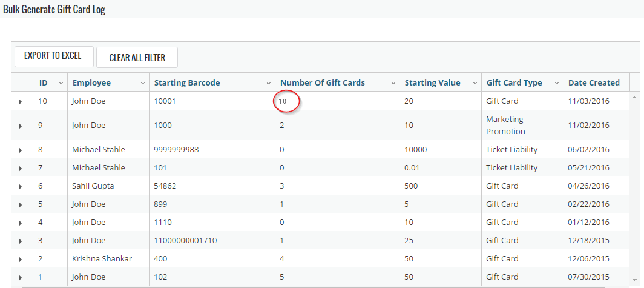644x288 pixels.
Task: Open Gift Card Type filter menu
Action: 557,83
